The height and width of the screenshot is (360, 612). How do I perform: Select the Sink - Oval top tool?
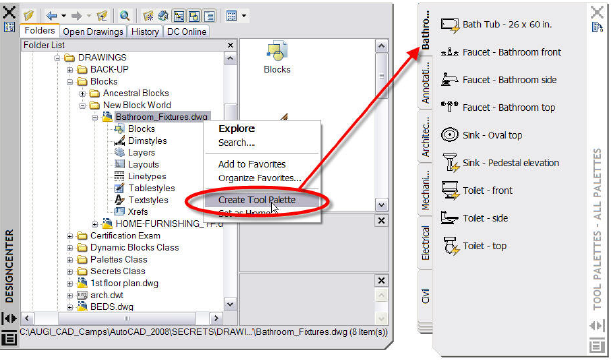(482, 135)
